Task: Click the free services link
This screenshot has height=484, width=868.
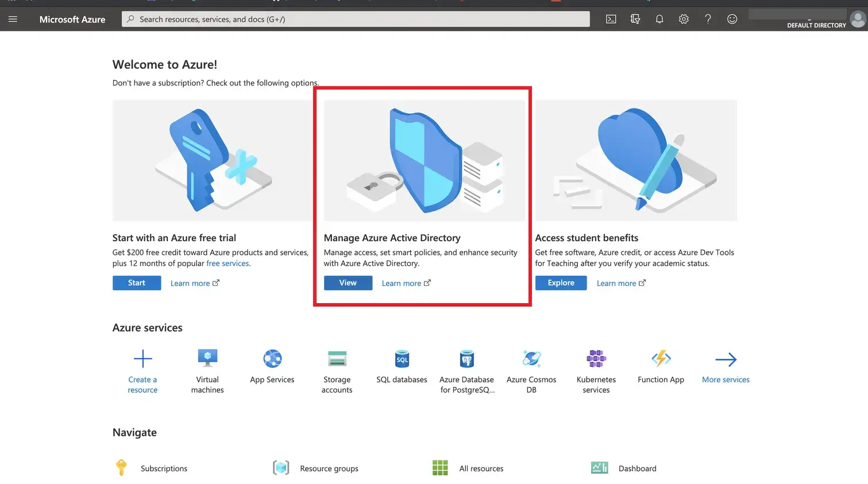Action: (227, 263)
